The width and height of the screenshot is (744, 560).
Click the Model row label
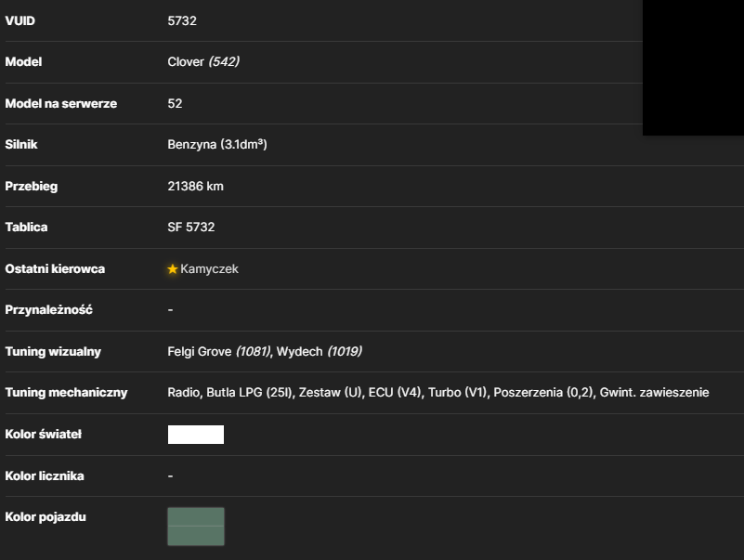(x=23, y=61)
